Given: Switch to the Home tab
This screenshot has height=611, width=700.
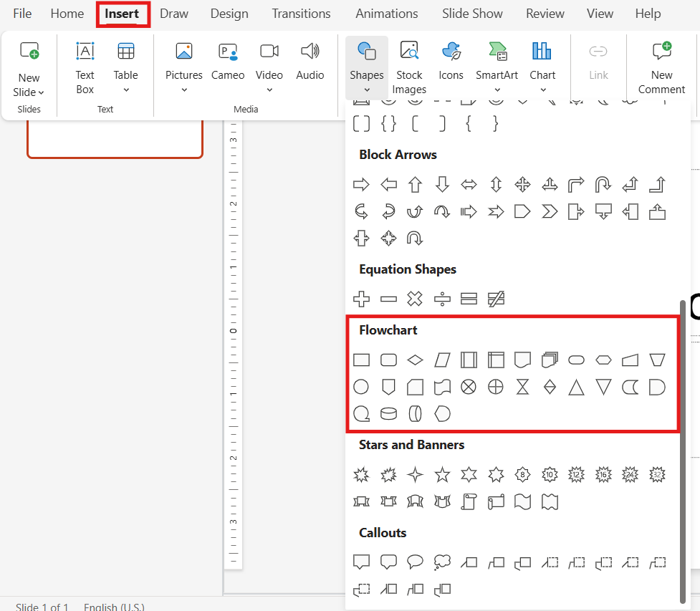Looking at the screenshot, I should tap(67, 14).
